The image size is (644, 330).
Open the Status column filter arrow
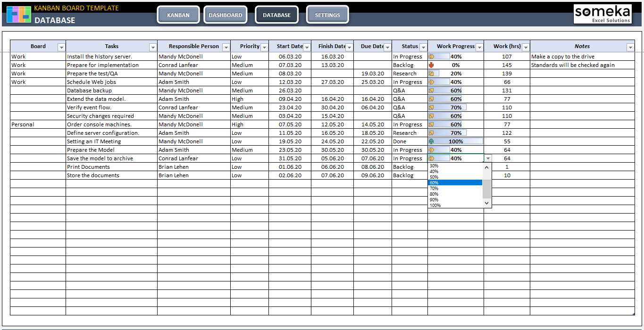(423, 47)
